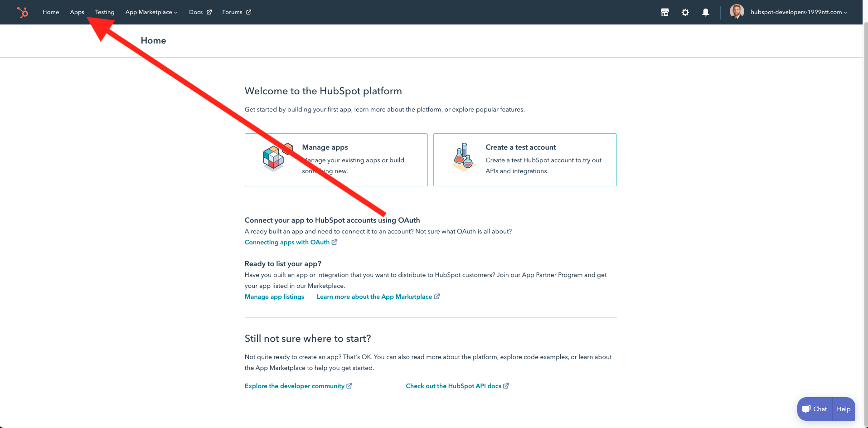The width and height of the screenshot is (868, 428).
Task: Open the Help button
Action: [844, 409]
